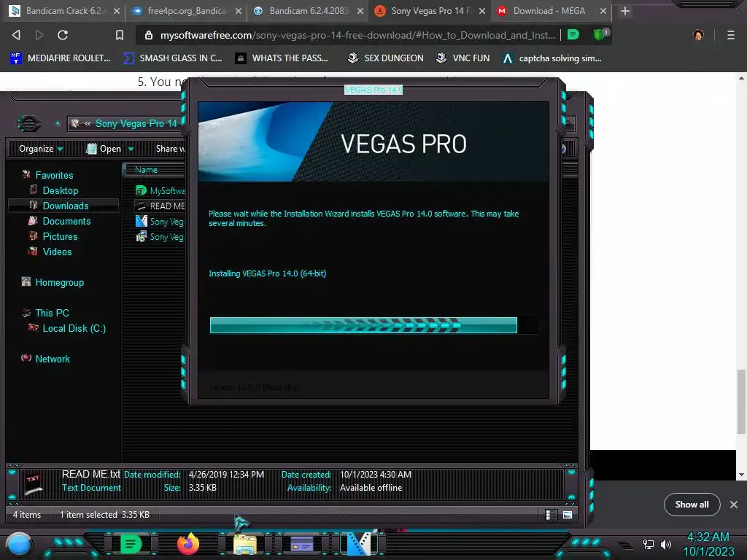Select the second Sony Veg... installer file
The height and width of the screenshot is (560, 747).
160,237
